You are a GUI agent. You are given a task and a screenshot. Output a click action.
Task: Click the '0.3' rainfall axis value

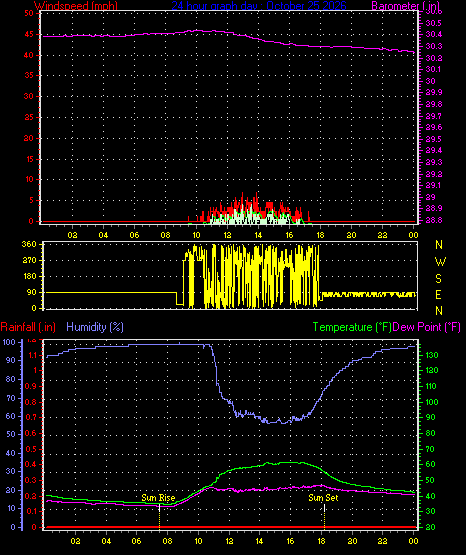31,480
